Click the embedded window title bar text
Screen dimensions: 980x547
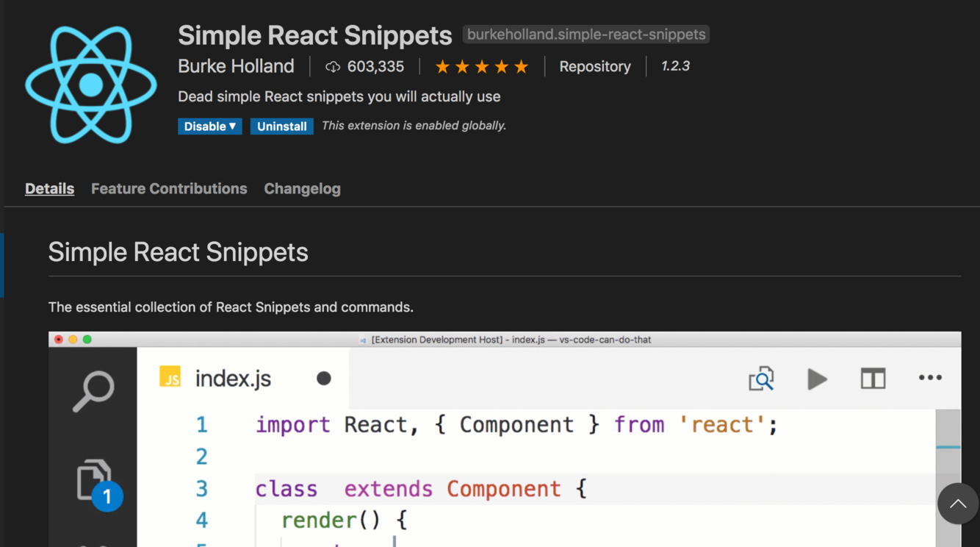click(511, 340)
